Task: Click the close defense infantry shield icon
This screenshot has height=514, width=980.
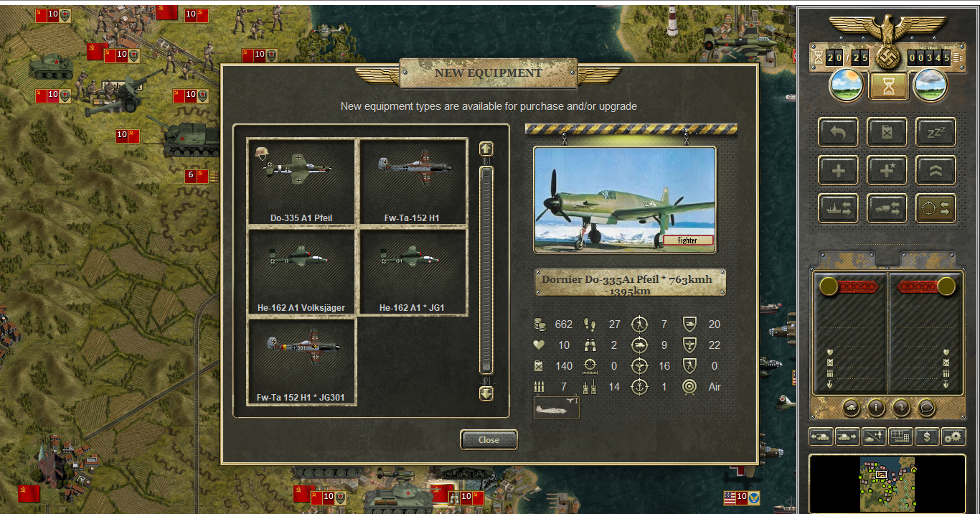Action: point(690,365)
